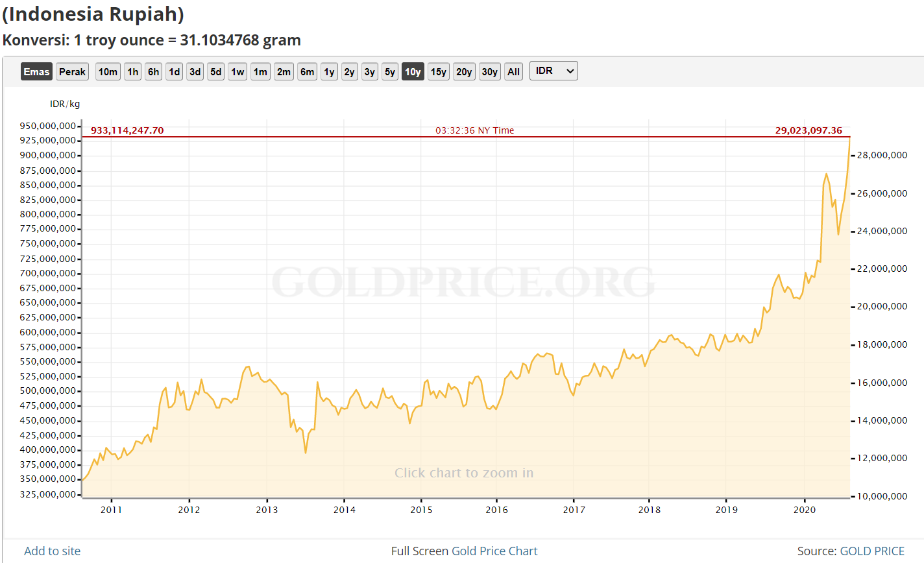Image resolution: width=924 pixels, height=563 pixels.
Task: Visit the GOLD PRICE source link
Action: click(872, 551)
